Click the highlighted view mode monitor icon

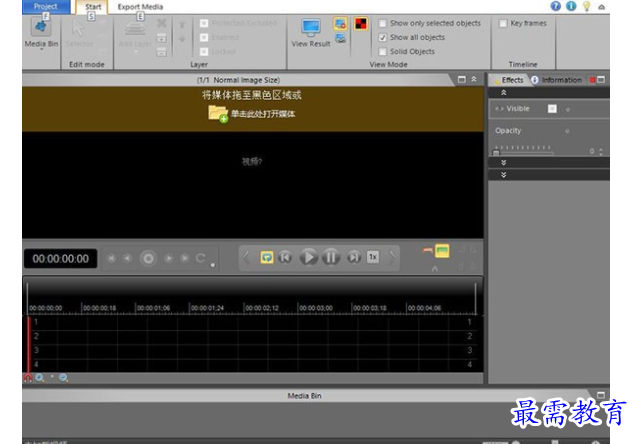[340, 23]
